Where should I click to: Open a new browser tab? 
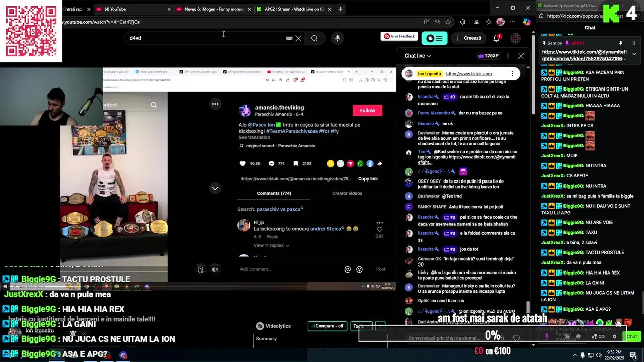click(x=340, y=9)
